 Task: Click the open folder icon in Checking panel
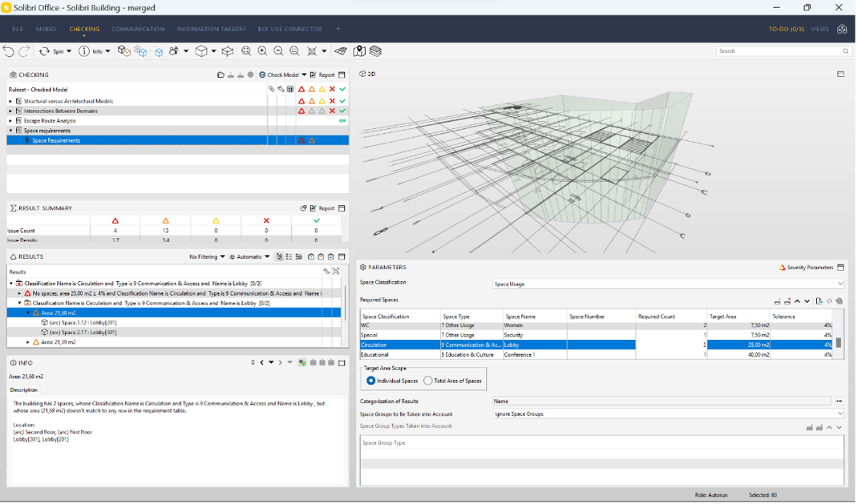pyautogui.click(x=221, y=75)
